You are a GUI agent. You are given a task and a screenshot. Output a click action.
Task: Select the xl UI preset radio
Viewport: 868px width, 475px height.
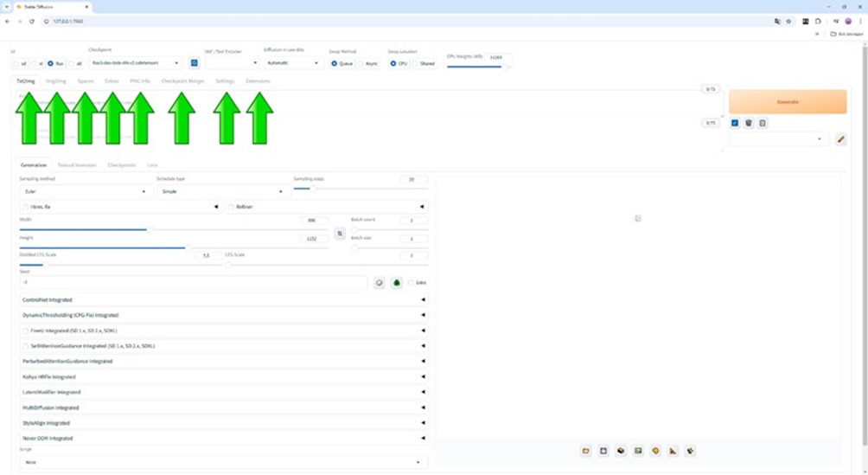[33, 64]
